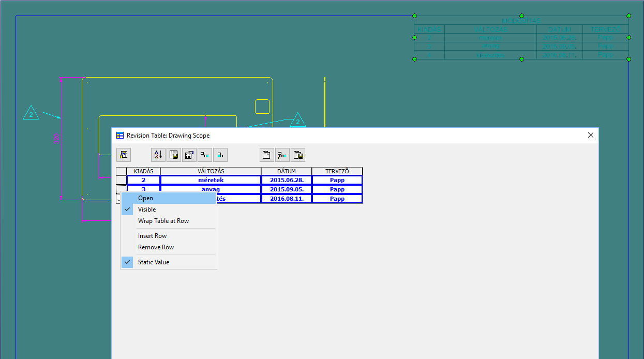This screenshot has height=359, width=644.
Task: Click the insert row below toolbar icon
Action: (220, 155)
